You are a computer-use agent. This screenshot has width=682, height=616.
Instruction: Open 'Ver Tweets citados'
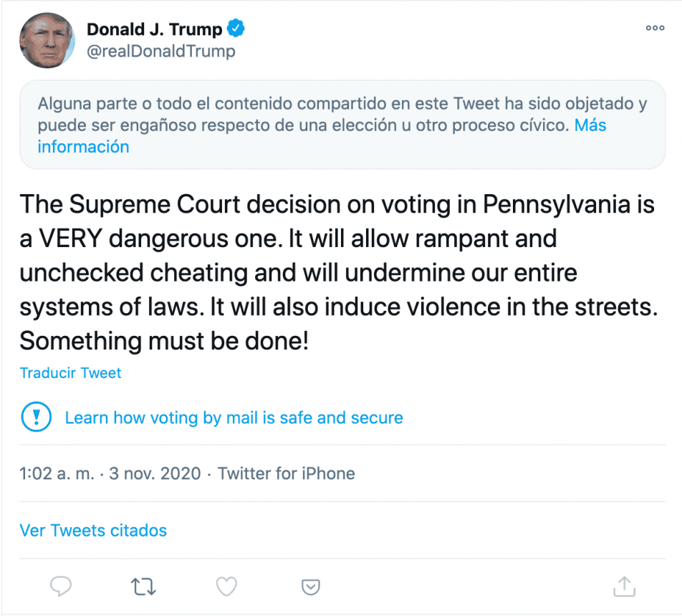point(93,531)
